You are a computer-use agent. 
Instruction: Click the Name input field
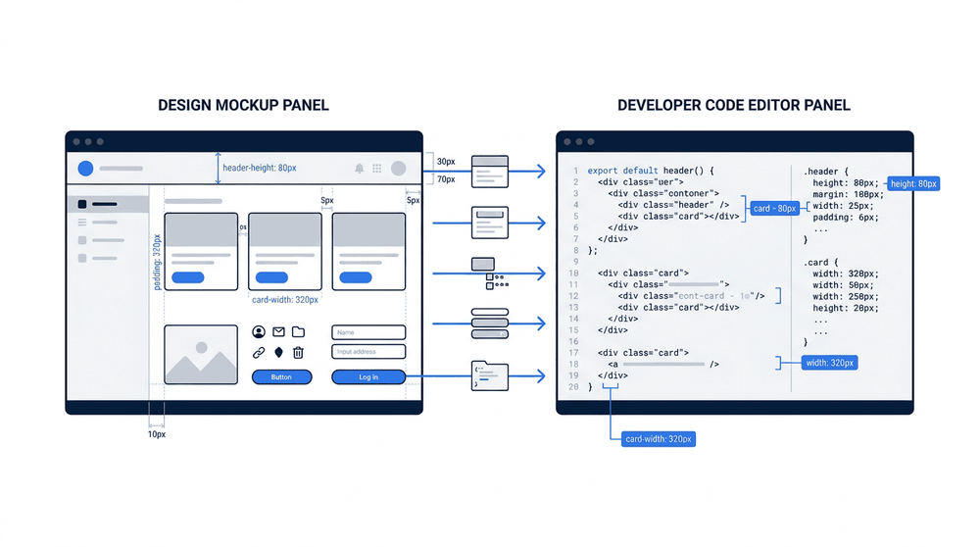(368, 332)
